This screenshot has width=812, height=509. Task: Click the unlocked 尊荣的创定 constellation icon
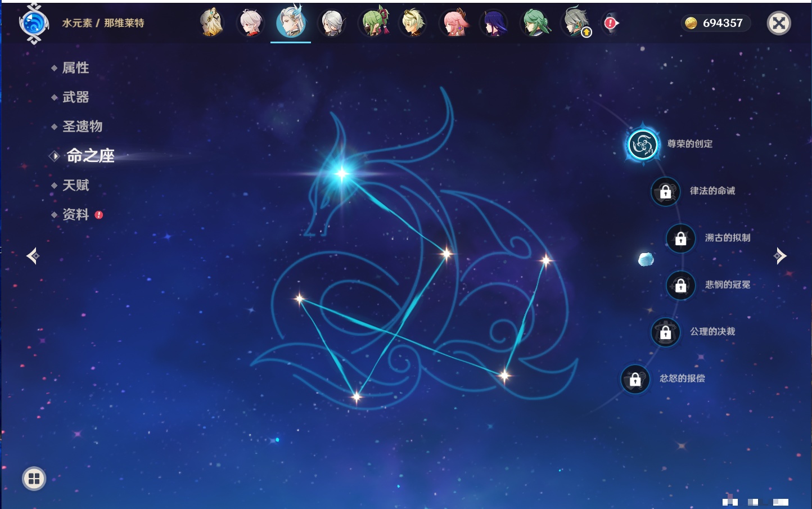(642, 145)
